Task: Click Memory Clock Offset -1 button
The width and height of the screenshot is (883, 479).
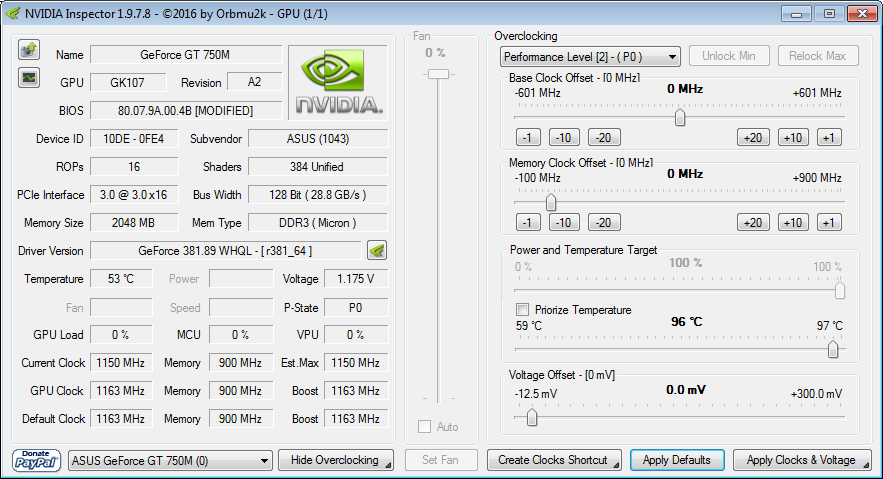Action: [x=528, y=222]
